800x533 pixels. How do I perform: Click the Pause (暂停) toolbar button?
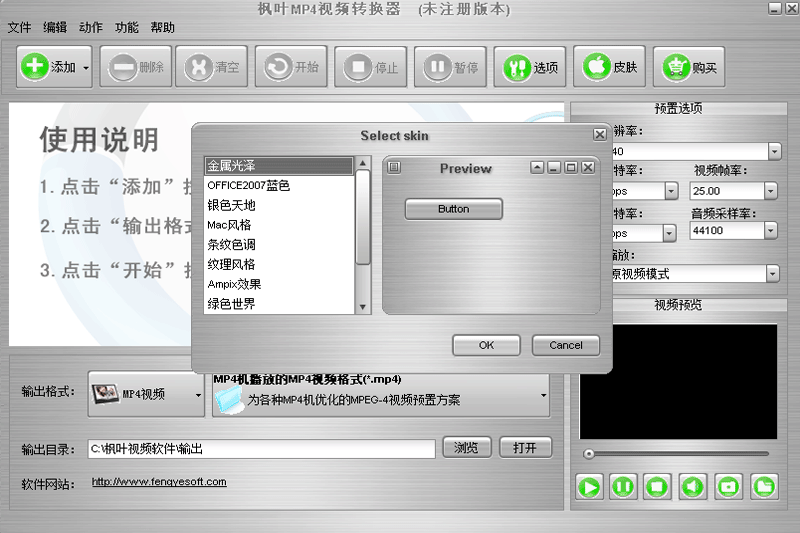(x=451, y=67)
